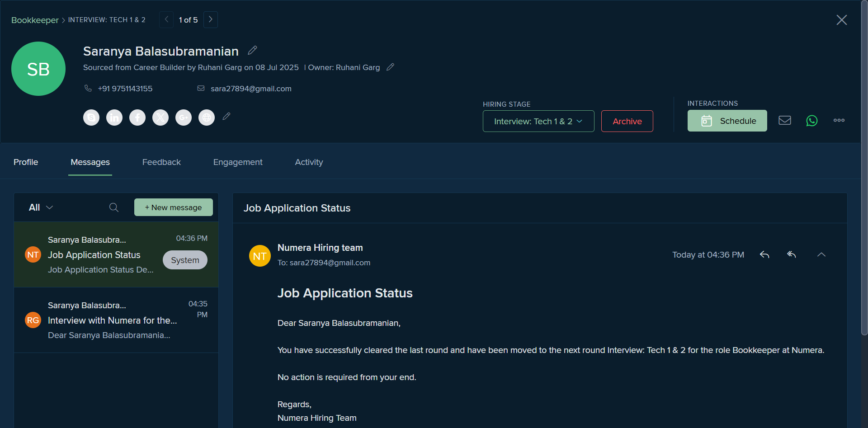The width and height of the screenshot is (868, 428).
Task: Close the candidate panel
Action: (x=842, y=20)
